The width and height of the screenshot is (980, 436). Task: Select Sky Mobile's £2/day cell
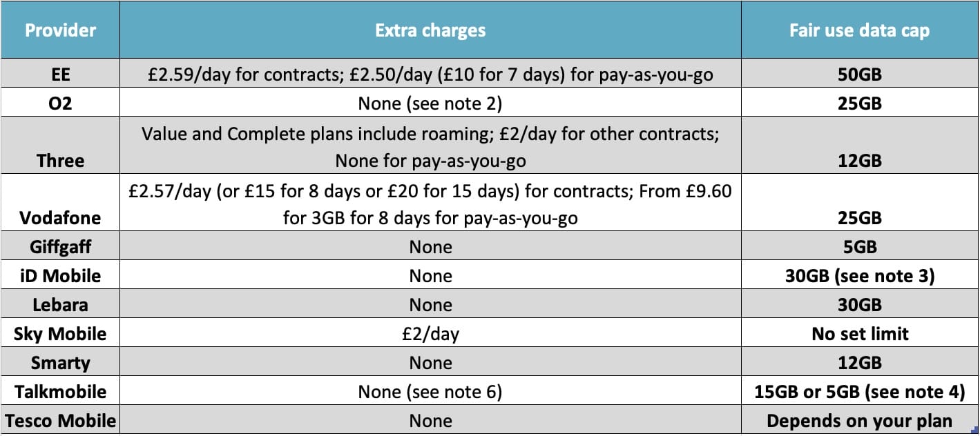pyautogui.click(x=430, y=334)
